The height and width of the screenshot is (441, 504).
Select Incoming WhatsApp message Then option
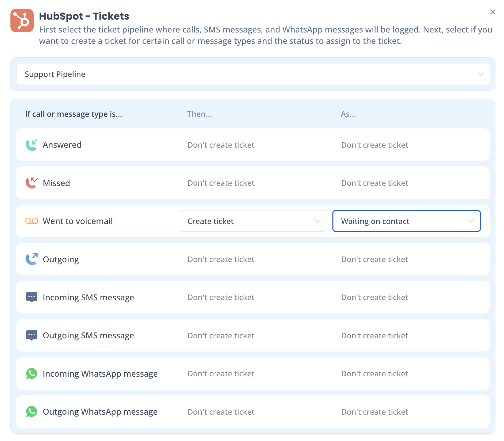[221, 374]
